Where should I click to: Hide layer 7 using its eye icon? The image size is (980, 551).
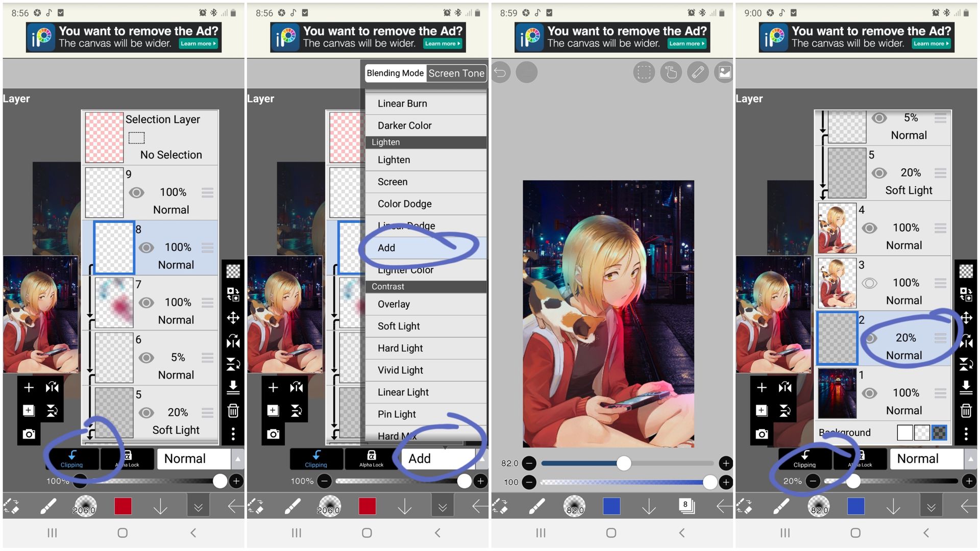pyautogui.click(x=146, y=303)
